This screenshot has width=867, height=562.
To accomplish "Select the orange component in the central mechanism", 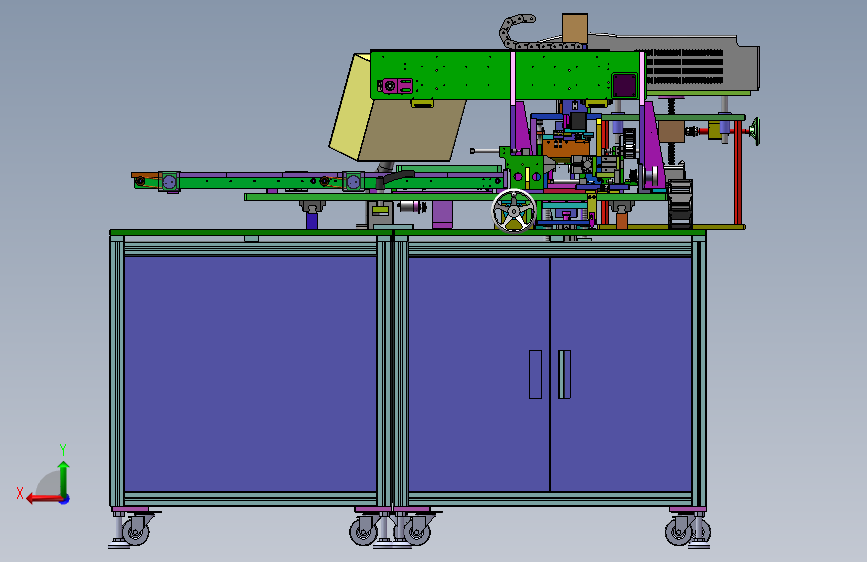I will click(565, 148).
